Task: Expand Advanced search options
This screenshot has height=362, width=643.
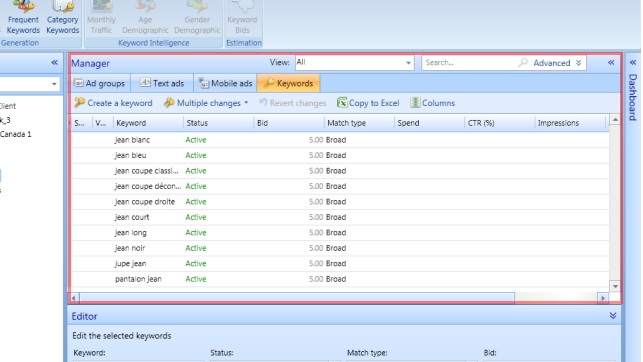Action: point(557,63)
